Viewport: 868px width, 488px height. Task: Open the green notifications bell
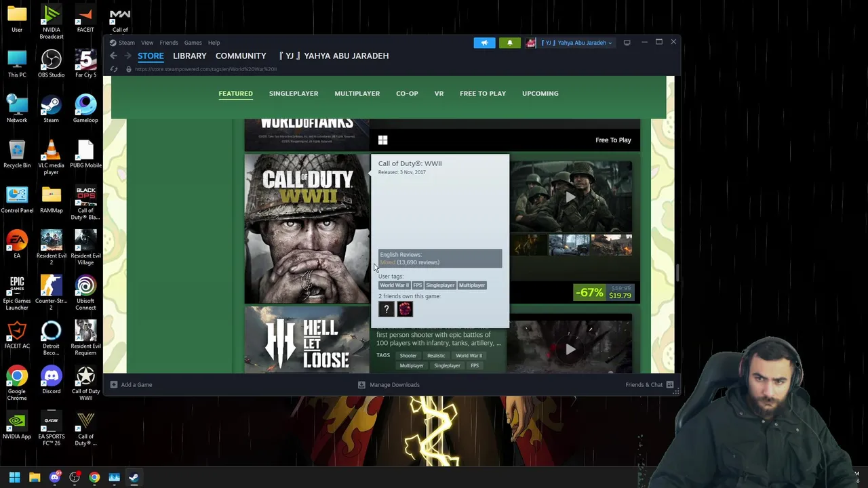(510, 43)
